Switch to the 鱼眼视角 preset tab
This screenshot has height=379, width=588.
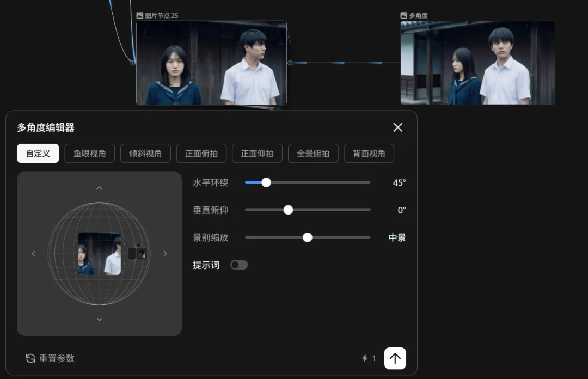pos(89,153)
